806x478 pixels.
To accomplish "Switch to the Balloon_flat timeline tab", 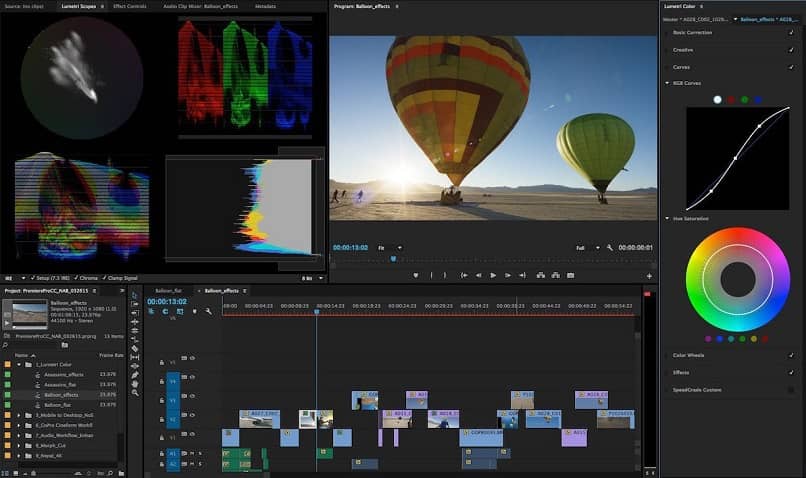I will click(168, 290).
